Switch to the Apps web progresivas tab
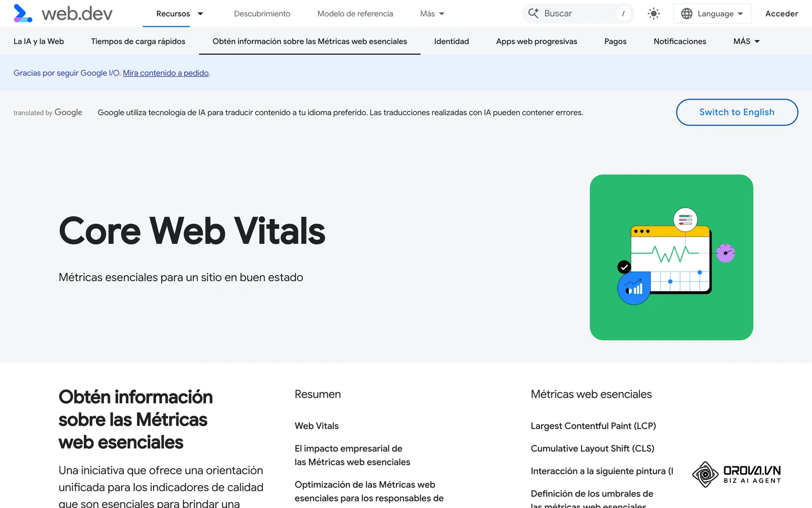The width and height of the screenshot is (812, 508). coord(536,41)
